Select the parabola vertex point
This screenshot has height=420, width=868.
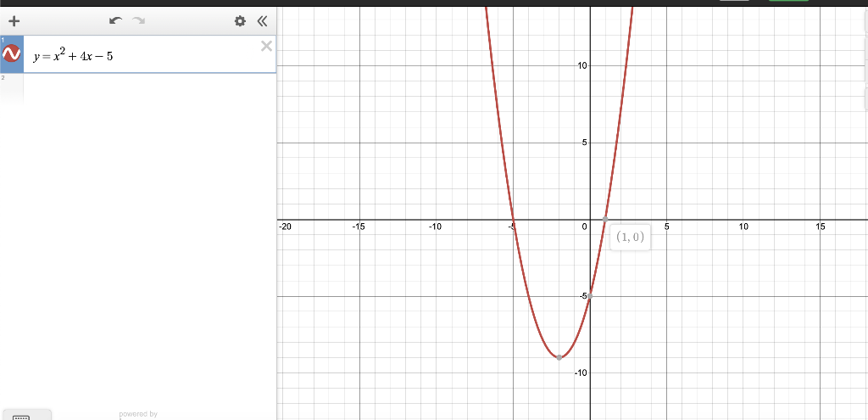[559, 357]
